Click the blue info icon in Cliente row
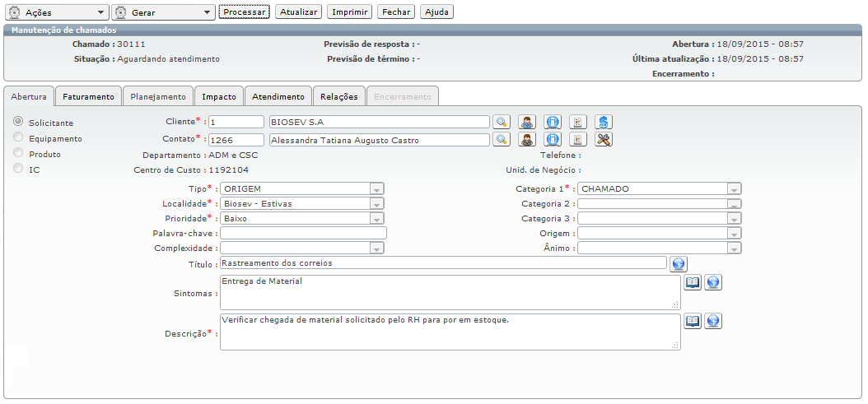868x404 pixels. [x=553, y=122]
